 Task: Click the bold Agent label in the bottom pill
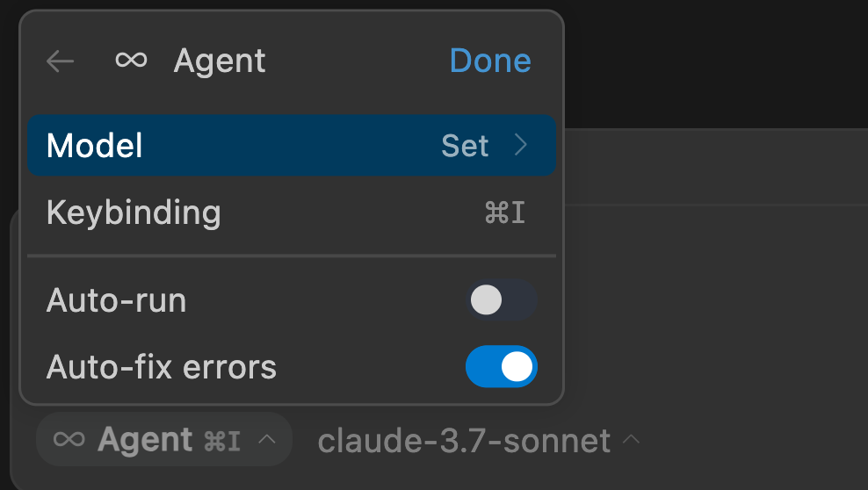pyautogui.click(x=145, y=439)
